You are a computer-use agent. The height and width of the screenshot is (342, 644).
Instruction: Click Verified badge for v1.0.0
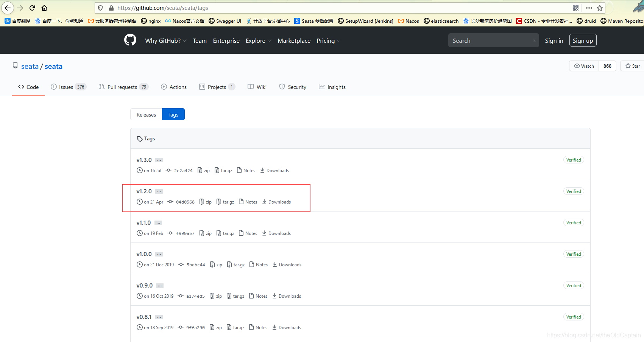(x=574, y=254)
